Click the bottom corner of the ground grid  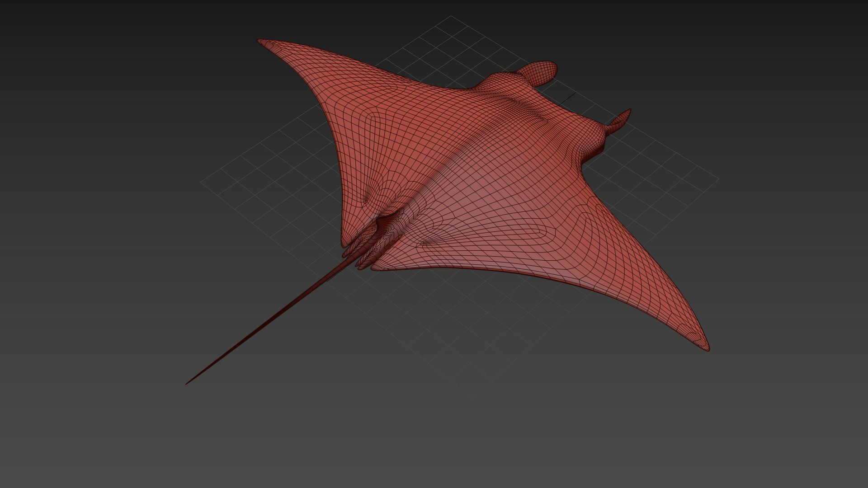pos(473,397)
